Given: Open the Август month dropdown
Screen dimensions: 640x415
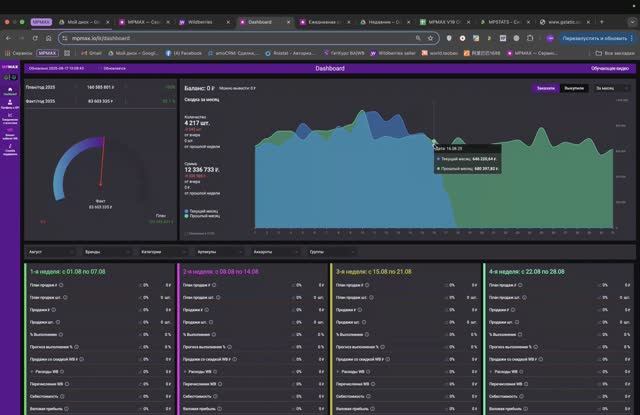Looking at the screenshot, I should (51, 252).
